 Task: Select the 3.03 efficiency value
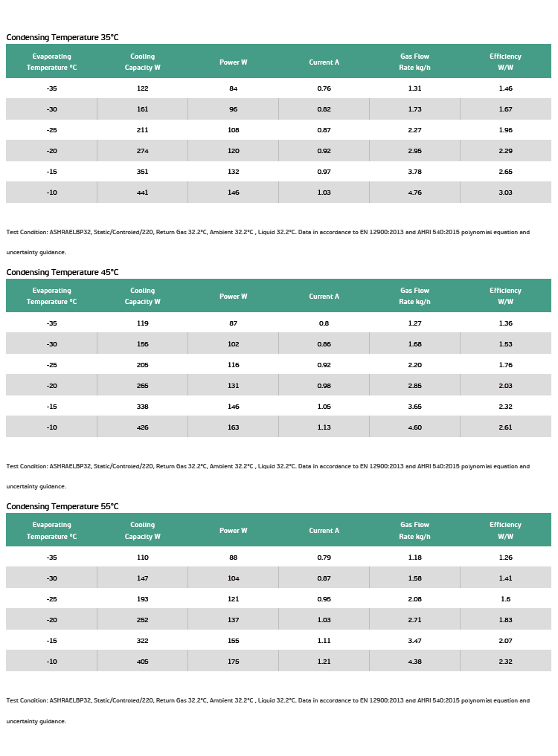pos(505,193)
